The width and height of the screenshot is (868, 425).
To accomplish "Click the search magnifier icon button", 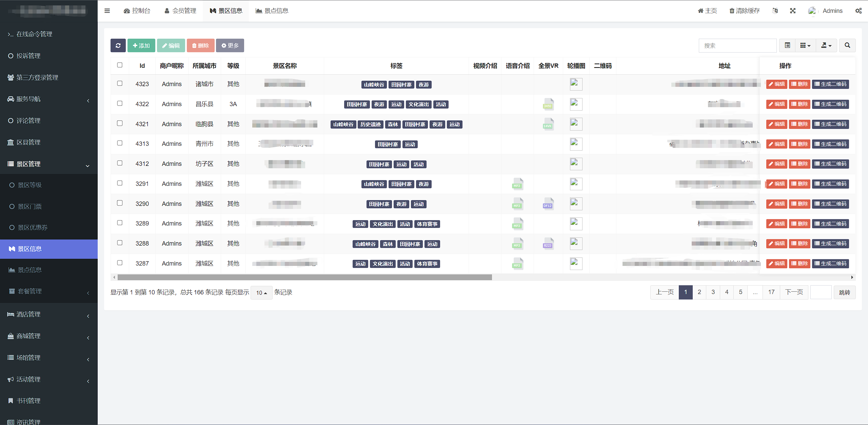I will [x=847, y=45].
